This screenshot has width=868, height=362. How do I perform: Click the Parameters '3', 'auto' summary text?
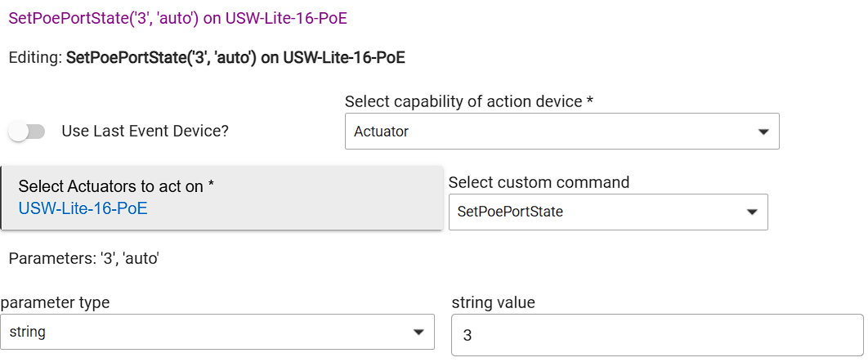pos(83,259)
